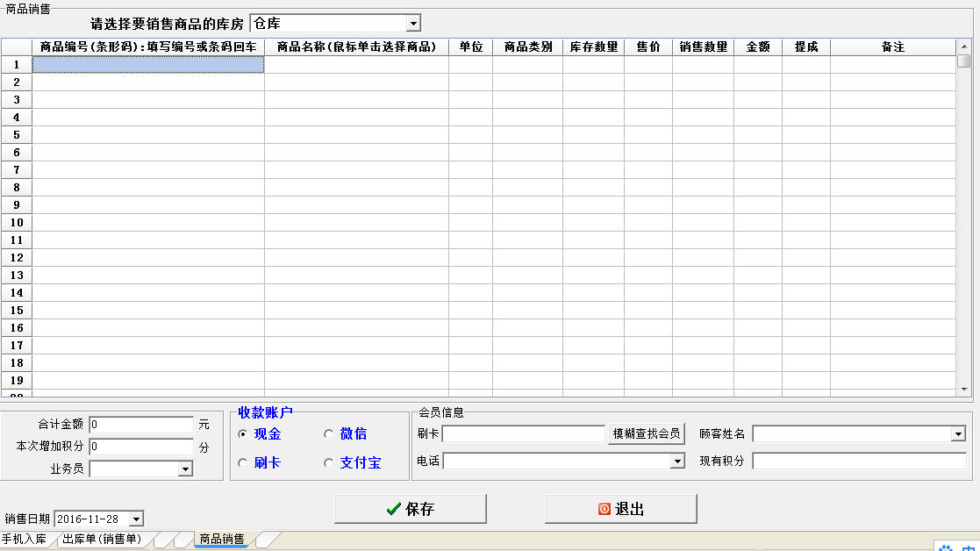Select the 商品销售 tab
This screenshot has height=551, width=980.
[x=222, y=539]
